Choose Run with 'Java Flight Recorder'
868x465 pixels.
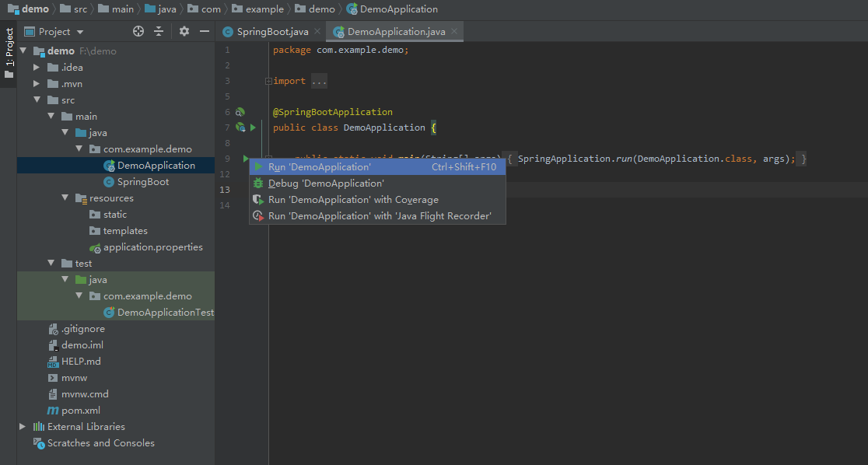pos(377,216)
